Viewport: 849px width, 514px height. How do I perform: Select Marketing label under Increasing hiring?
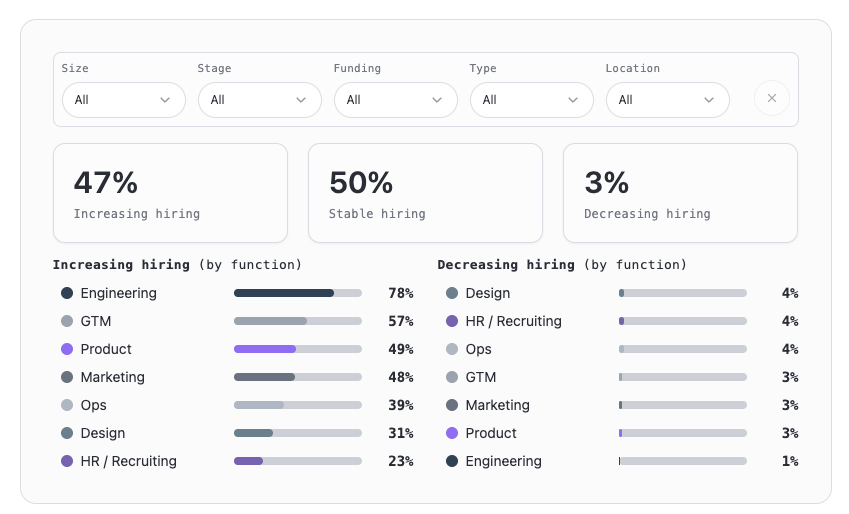[x=112, y=377]
